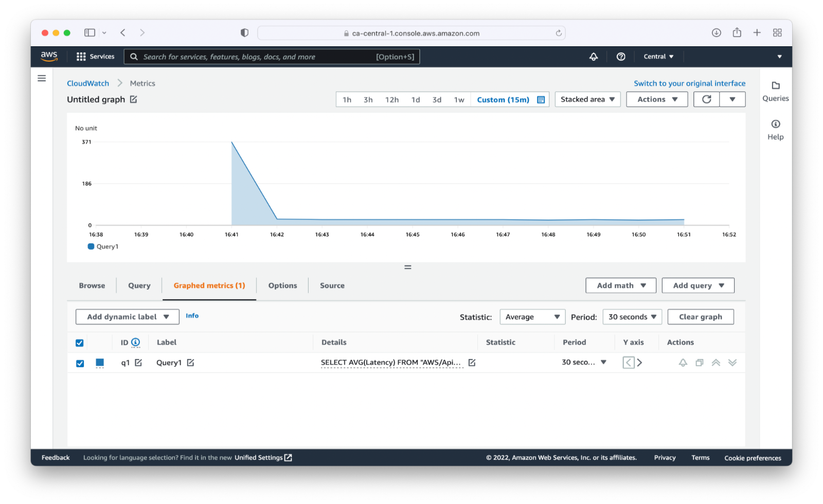This screenshot has width=823, height=504.
Task: Edit the Untitled graph title
Action: click(133, 99)
